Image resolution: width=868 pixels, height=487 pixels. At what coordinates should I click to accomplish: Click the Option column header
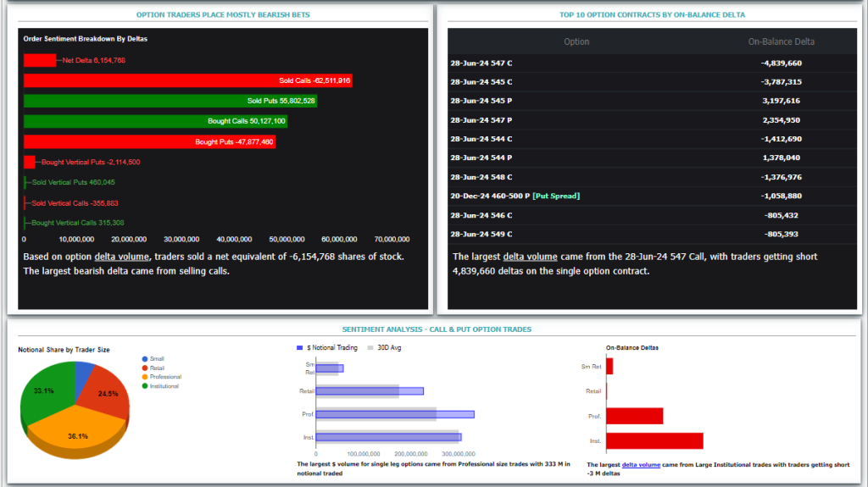(x=576, y=42)
